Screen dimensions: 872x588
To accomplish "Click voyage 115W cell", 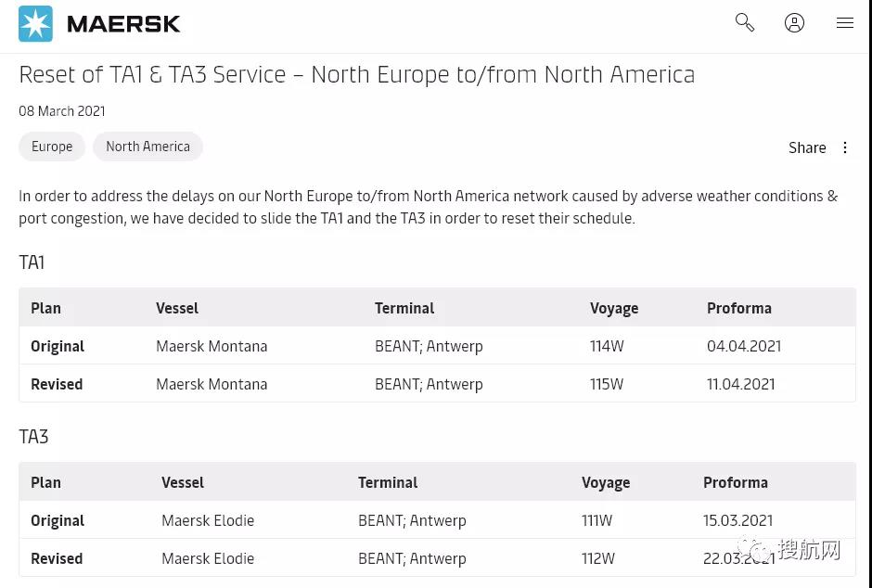I will 607,384.
